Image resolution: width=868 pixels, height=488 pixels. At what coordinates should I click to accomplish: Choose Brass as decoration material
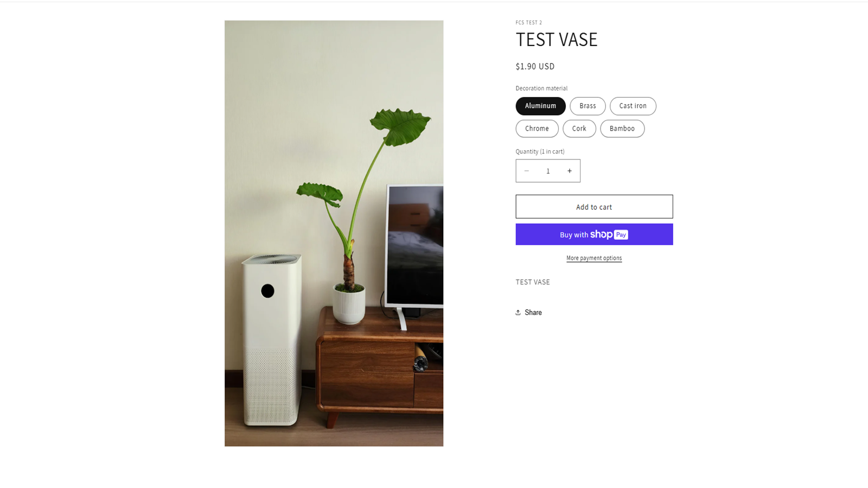[x=588, y=106]
